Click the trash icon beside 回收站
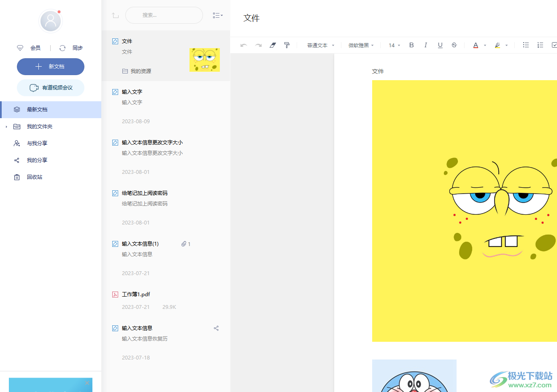The width and height of the screenshot is (557, 392). [17, 177]
